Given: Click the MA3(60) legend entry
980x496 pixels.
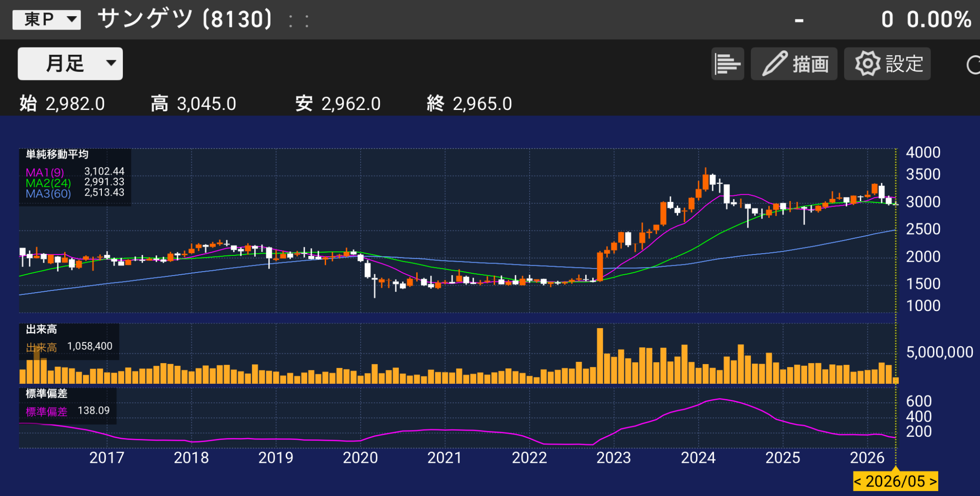Looking at the screenshot, I should coord(48,194).
